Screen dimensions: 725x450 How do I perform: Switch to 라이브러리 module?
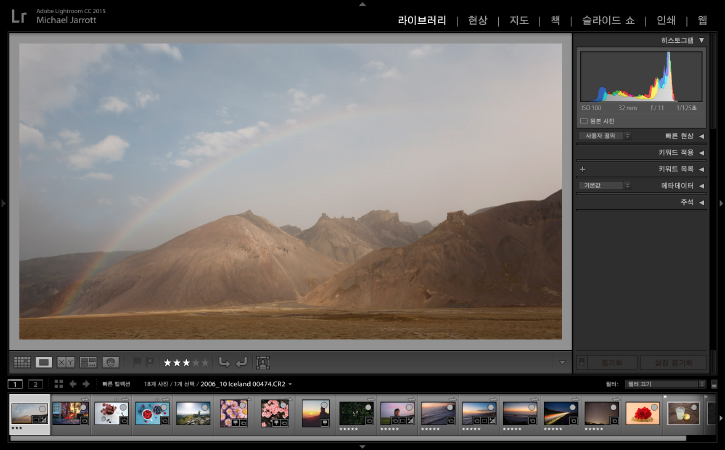pos(422,20)
